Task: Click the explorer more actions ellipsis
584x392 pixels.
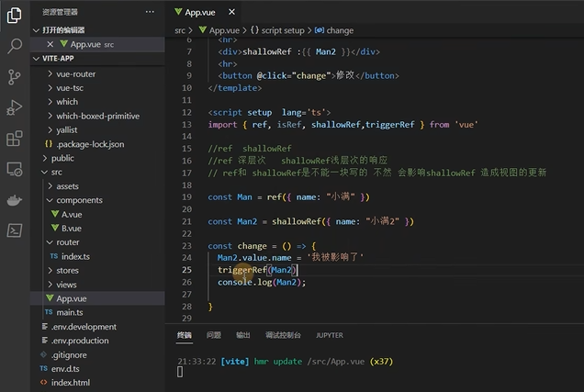Action: click(150, 12)
